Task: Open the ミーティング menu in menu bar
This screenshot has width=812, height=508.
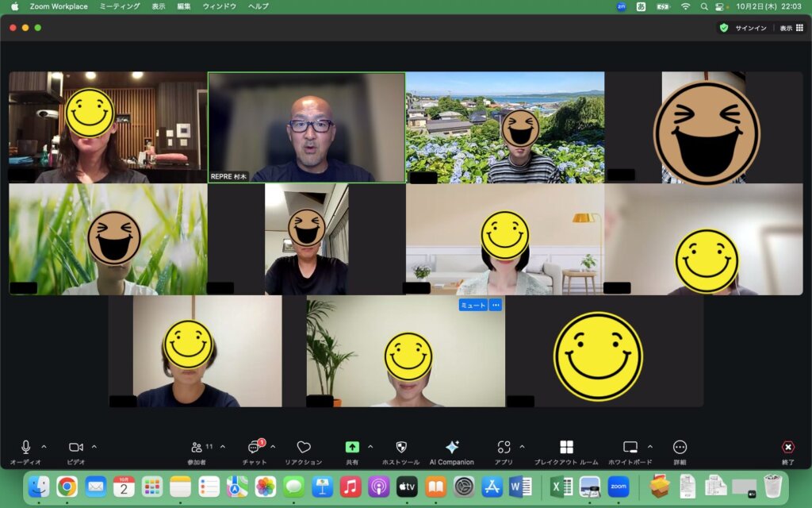Action: click(x=120, y=6)
